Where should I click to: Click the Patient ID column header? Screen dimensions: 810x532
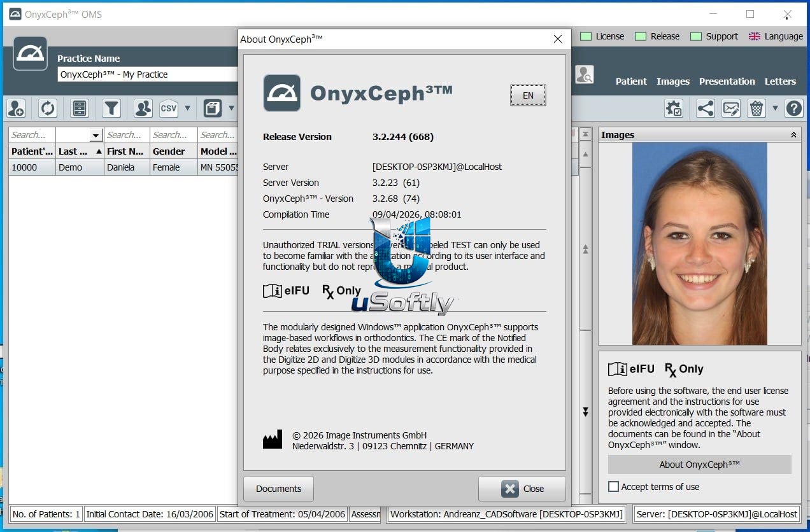tap(32, 151)
